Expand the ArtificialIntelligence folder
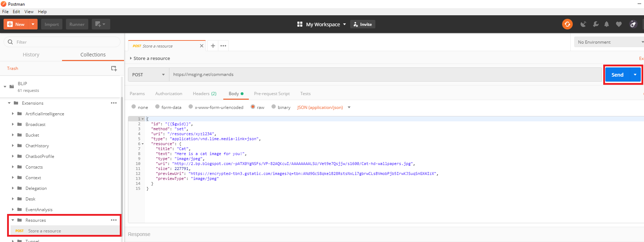 pos(13,114)
